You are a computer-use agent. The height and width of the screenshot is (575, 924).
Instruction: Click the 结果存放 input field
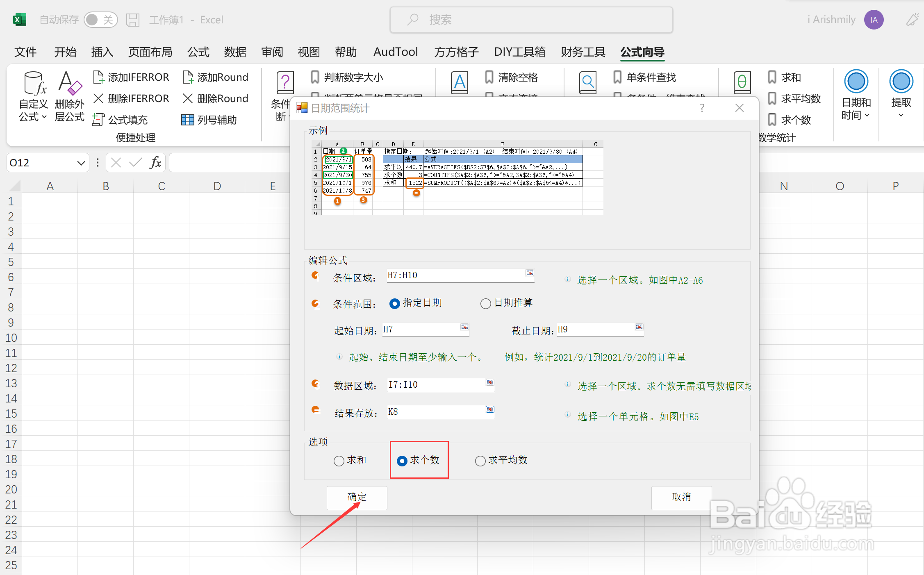coord(436,412)
